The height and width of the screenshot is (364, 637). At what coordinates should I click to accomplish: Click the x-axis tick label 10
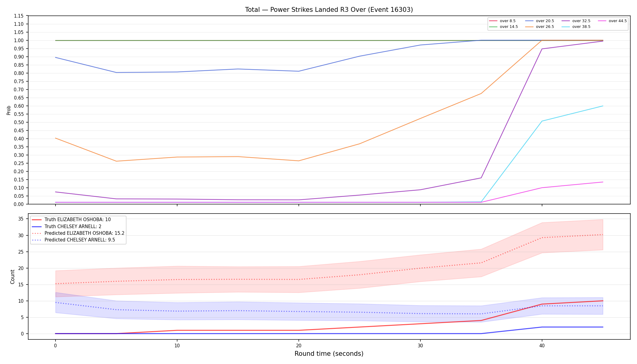(177, 345)
